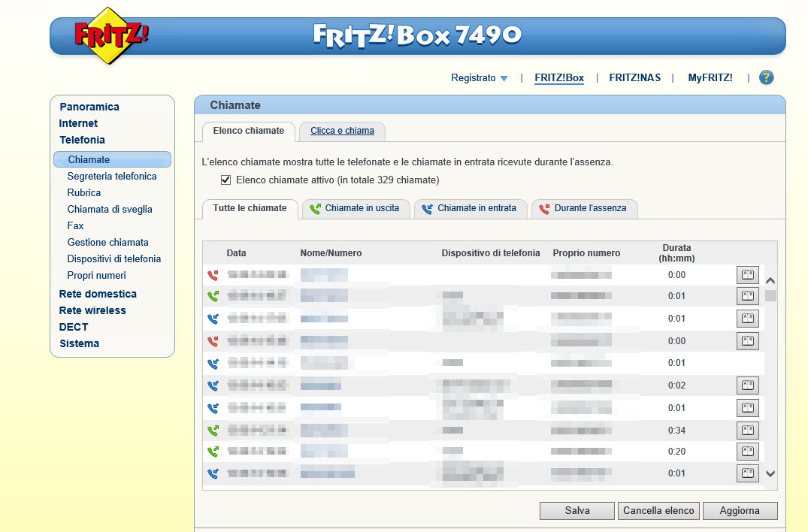Go to 'Propri numeri' in sidebar
The image size is (808, 532).
pyautogui.click(x=96, y=275)
